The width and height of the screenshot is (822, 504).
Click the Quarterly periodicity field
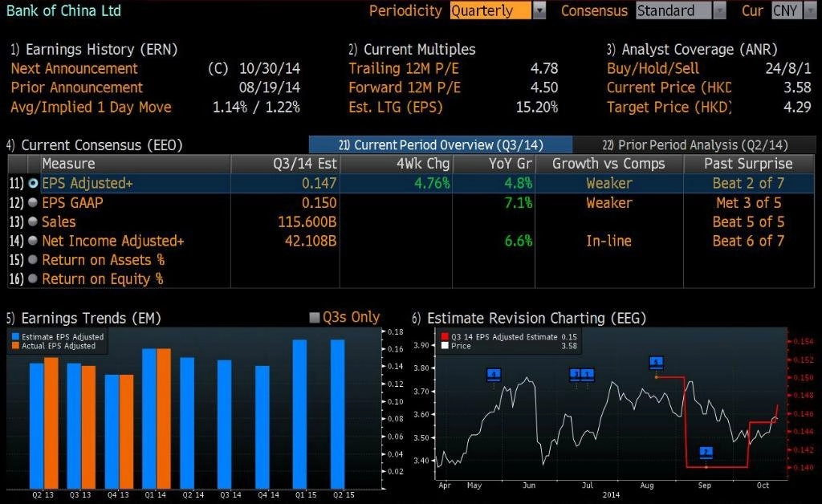pyautogui.click(x=490, y=10)
